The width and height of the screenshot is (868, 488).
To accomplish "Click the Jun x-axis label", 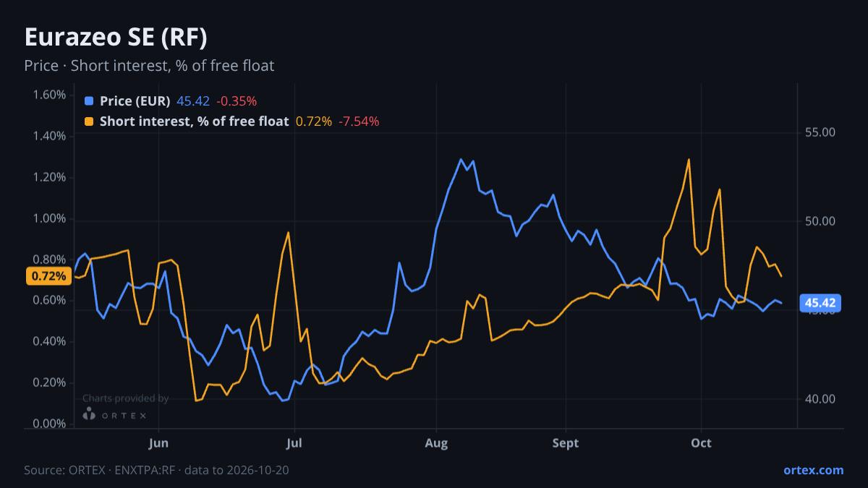I will click(x=158, y=443).
